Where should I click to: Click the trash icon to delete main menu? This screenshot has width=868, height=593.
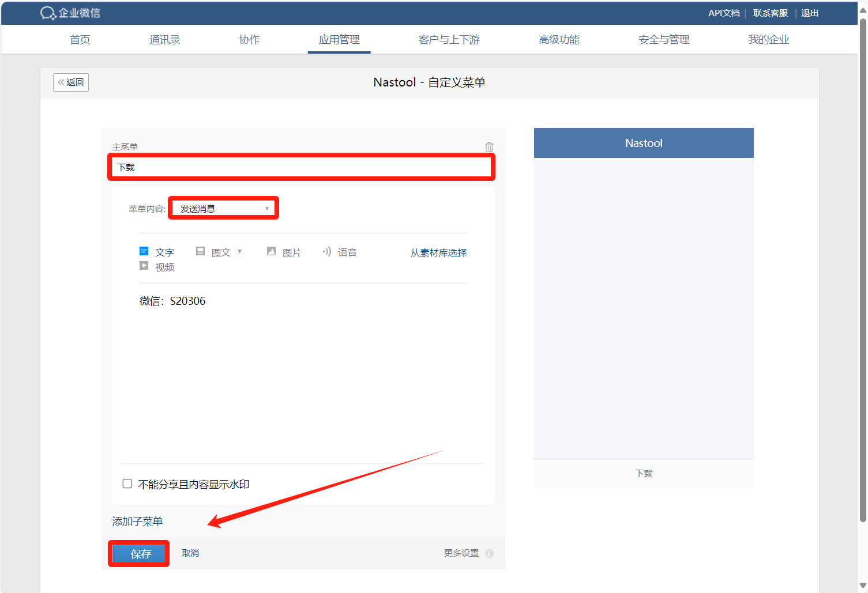coord(489,147)
